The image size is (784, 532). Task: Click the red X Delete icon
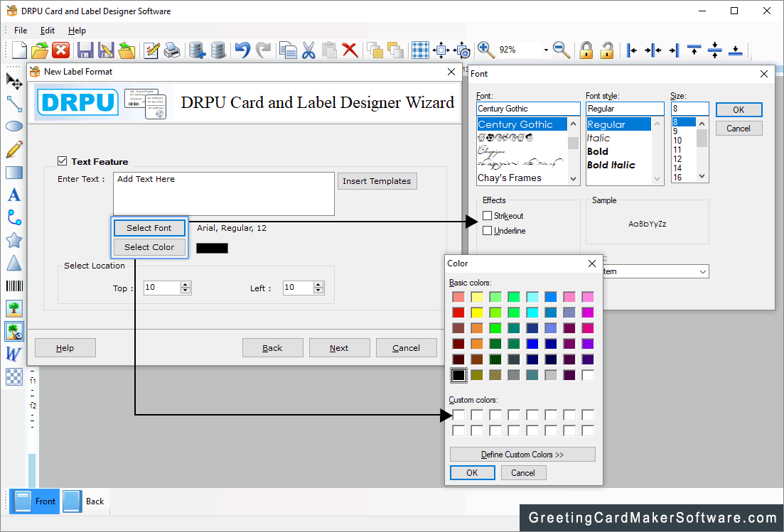coord(350,50)
